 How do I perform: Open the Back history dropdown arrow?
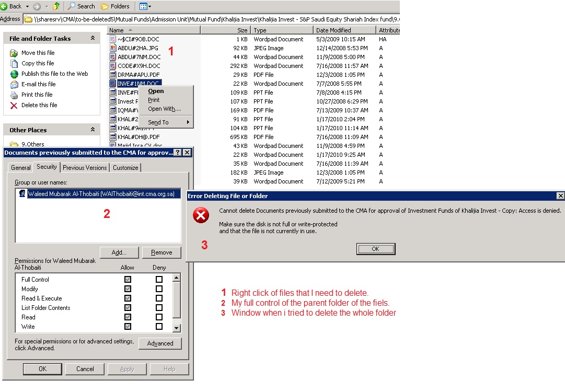pos(27,6)
